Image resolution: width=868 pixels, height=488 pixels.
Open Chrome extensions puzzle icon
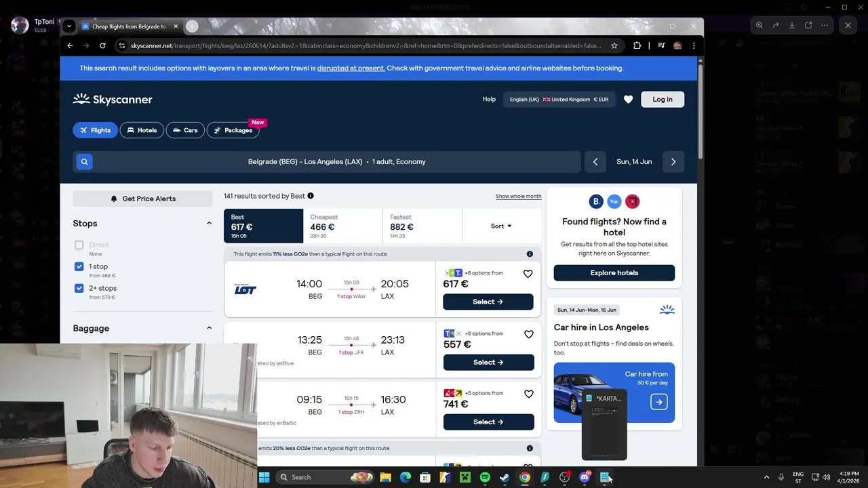637,45
